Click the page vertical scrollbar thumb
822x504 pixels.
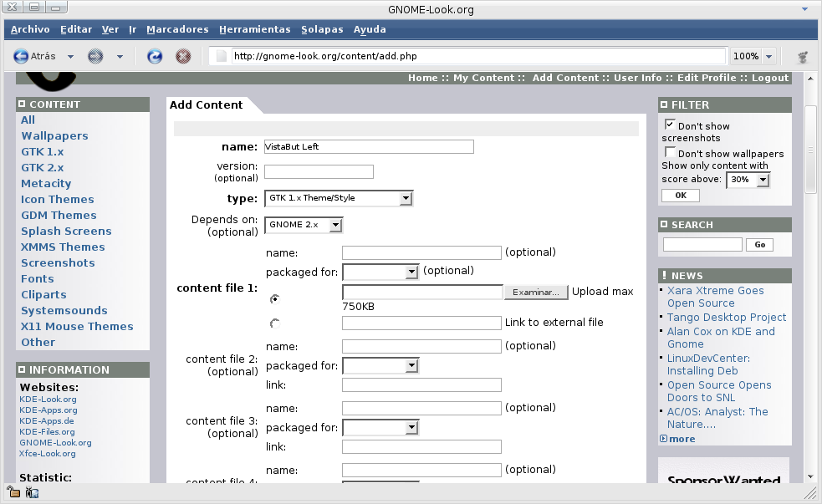point(810,150)
